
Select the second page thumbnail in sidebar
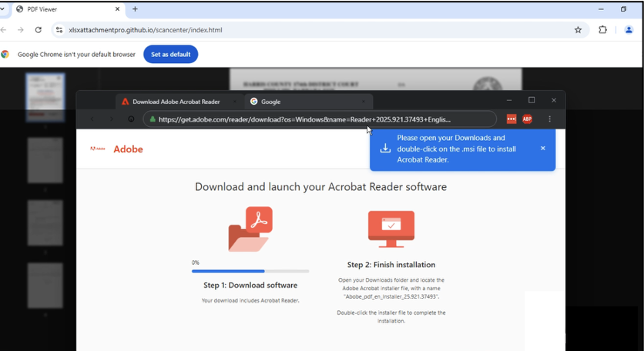(45, 160)
